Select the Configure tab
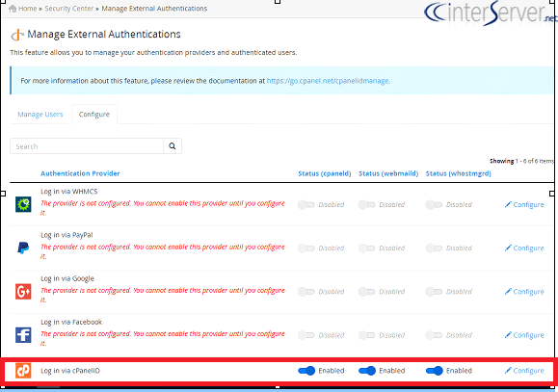This screenshot has height=392, width=558. [94, 115]
